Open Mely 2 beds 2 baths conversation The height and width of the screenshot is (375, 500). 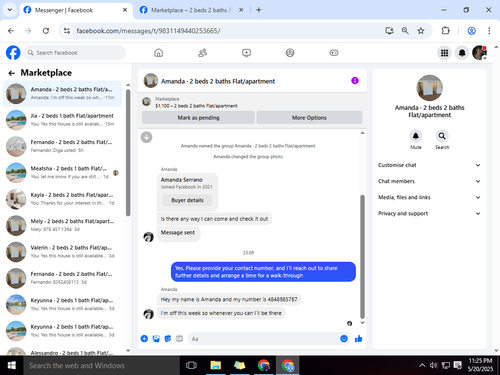tap(62, 225)
